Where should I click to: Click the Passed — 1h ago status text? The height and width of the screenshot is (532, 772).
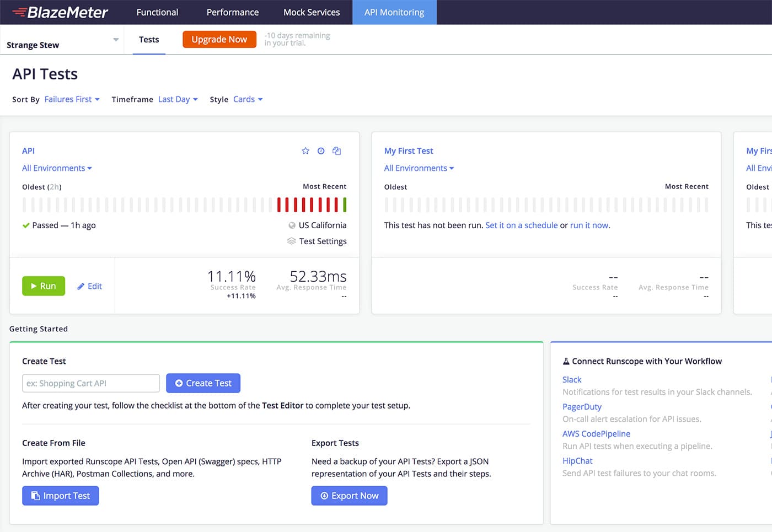64,225
